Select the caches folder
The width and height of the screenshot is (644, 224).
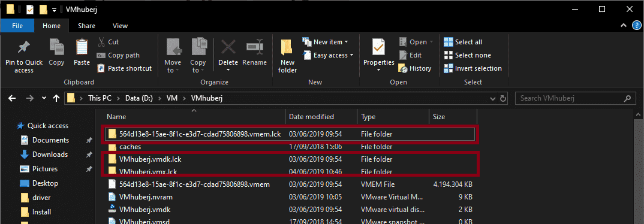click(290, 147)
